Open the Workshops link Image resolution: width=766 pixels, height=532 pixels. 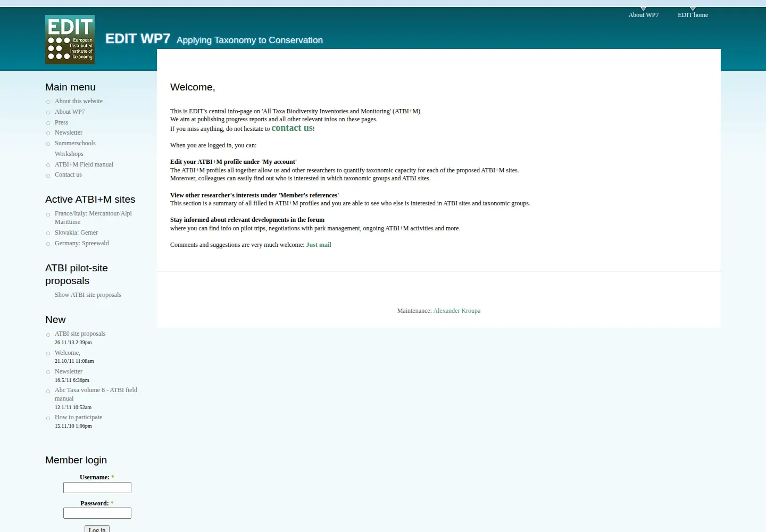[x=69, y=154]
